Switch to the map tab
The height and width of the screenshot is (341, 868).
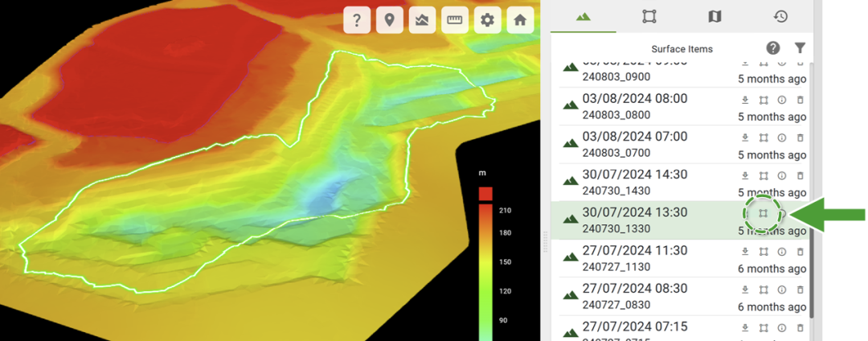tap(714, 17)
